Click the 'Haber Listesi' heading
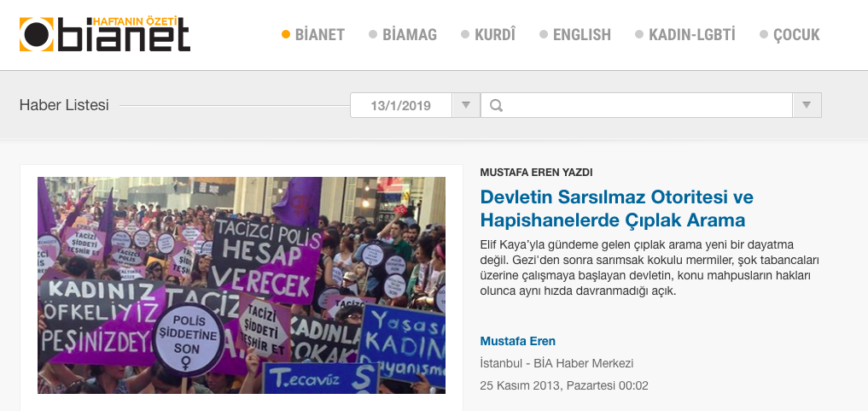Screen dimensions: 868x411 pyautogui.click(x=64, y=105)
